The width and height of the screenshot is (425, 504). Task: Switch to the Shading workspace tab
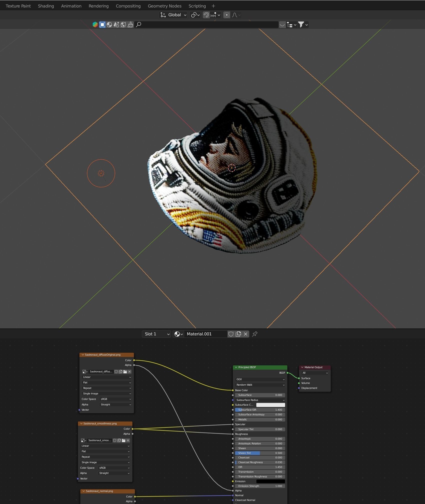[x=46, y=6]
